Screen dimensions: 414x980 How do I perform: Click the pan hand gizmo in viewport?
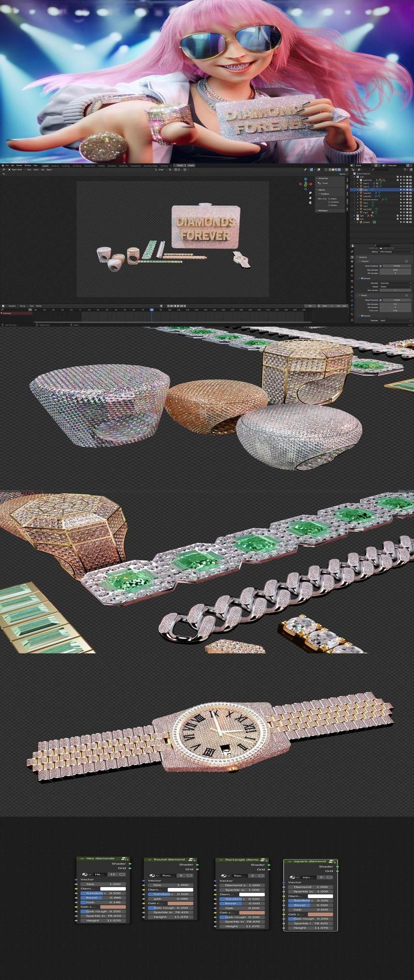[x=310, y=198]
